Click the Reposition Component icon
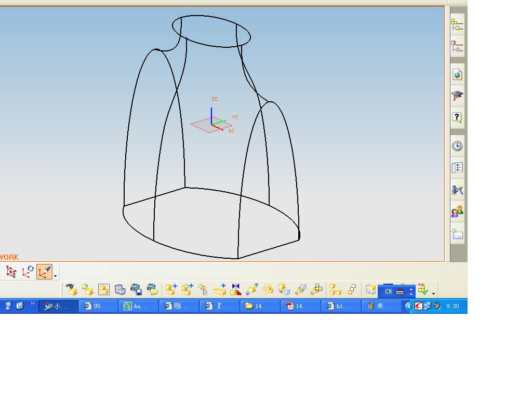The image size is (532, 399). [x=252, y=289]
